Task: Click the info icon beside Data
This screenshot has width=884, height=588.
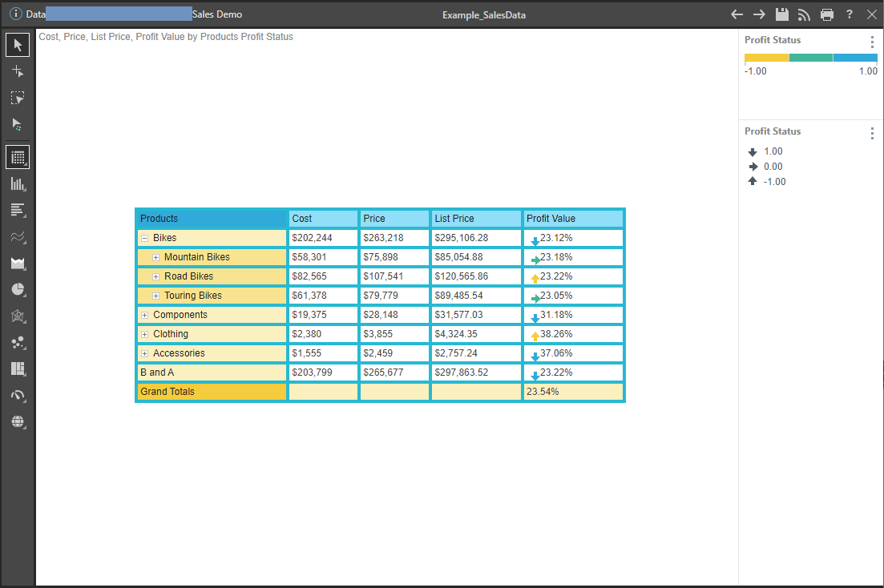Action: click(15, 14)
